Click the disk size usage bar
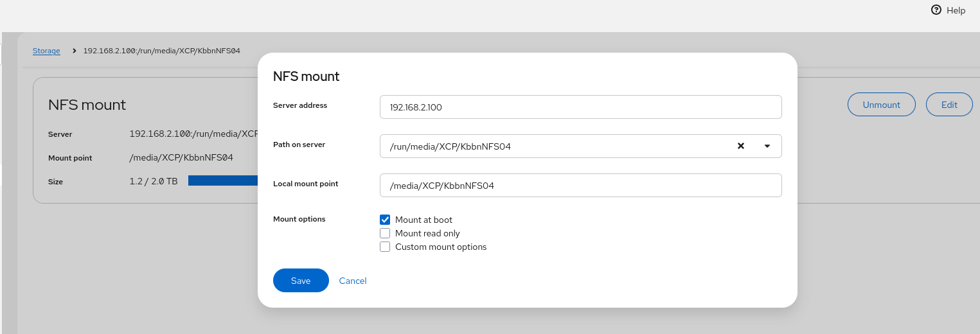The height and width of the screenshot is (334, 980). coord(223,180)
